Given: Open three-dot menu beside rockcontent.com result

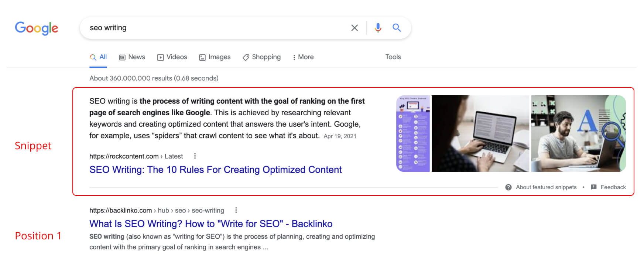Looking at the screenshot, I should point(195,156).
